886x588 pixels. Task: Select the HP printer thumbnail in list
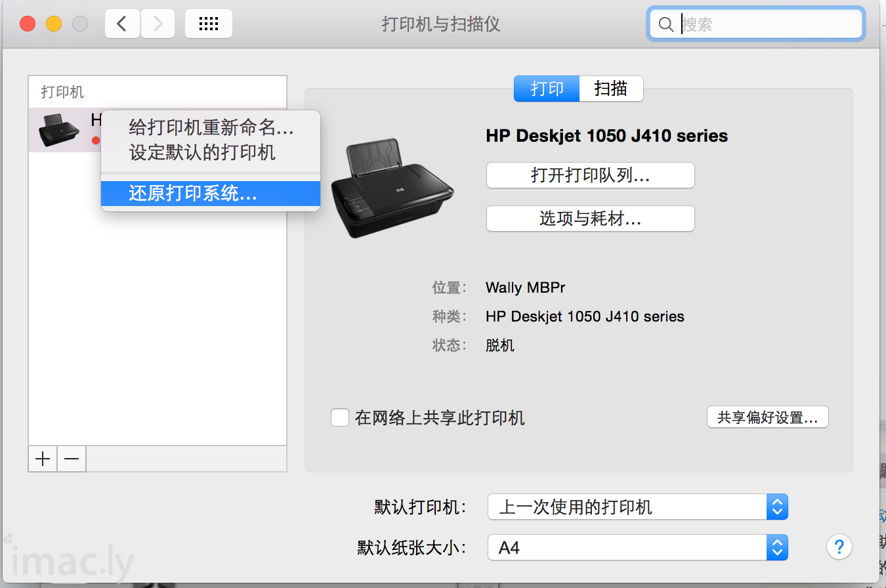coord(59,129)
